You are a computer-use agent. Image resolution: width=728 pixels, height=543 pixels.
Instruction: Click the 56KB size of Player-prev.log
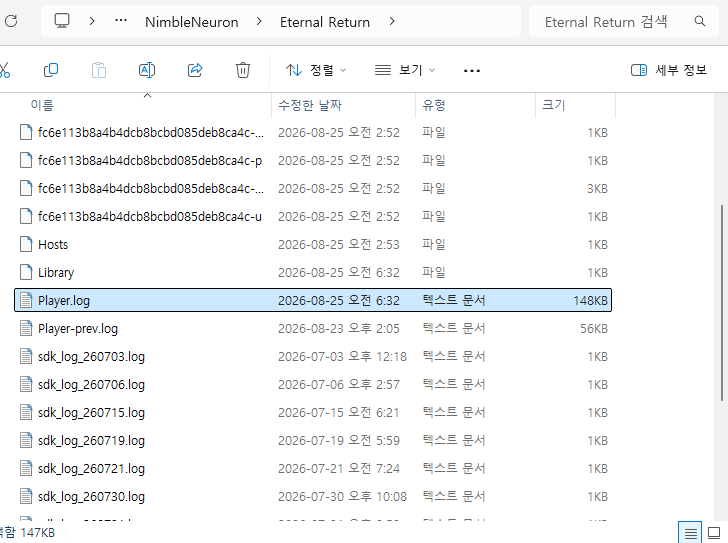point(593,329)
